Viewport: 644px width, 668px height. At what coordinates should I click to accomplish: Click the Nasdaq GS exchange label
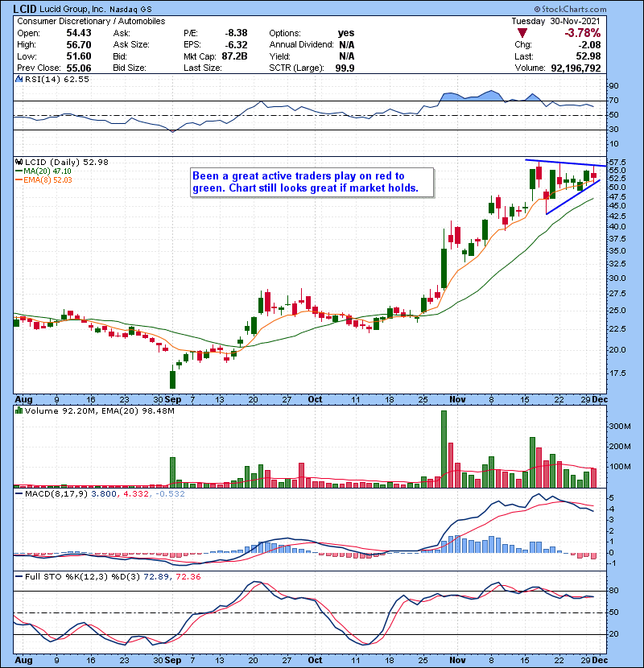pyautogui.click(x=130, y=9)
